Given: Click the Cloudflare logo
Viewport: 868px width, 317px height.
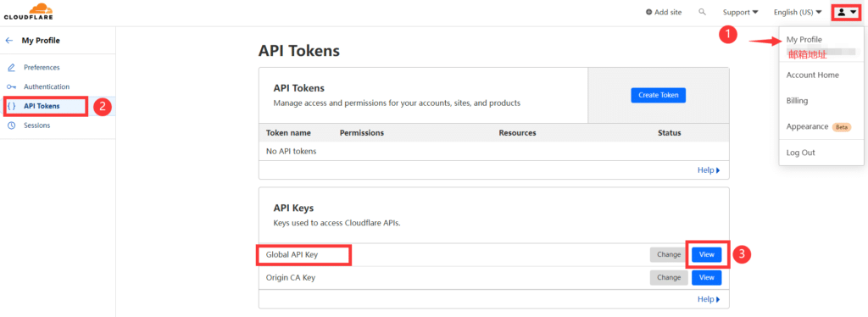Looking at the screenshot, I should 29,11.
